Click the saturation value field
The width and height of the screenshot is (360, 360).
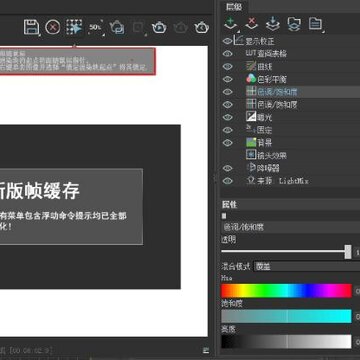coord(357,316)
